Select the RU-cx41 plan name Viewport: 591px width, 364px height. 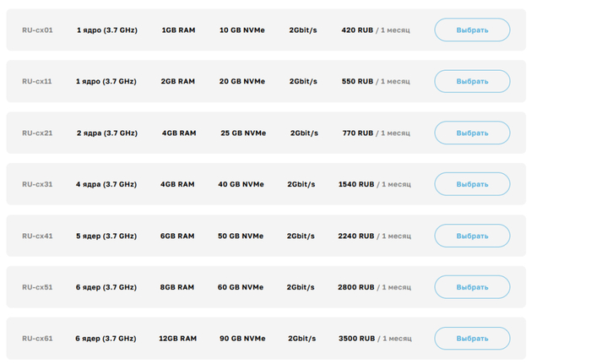point(37,236)
